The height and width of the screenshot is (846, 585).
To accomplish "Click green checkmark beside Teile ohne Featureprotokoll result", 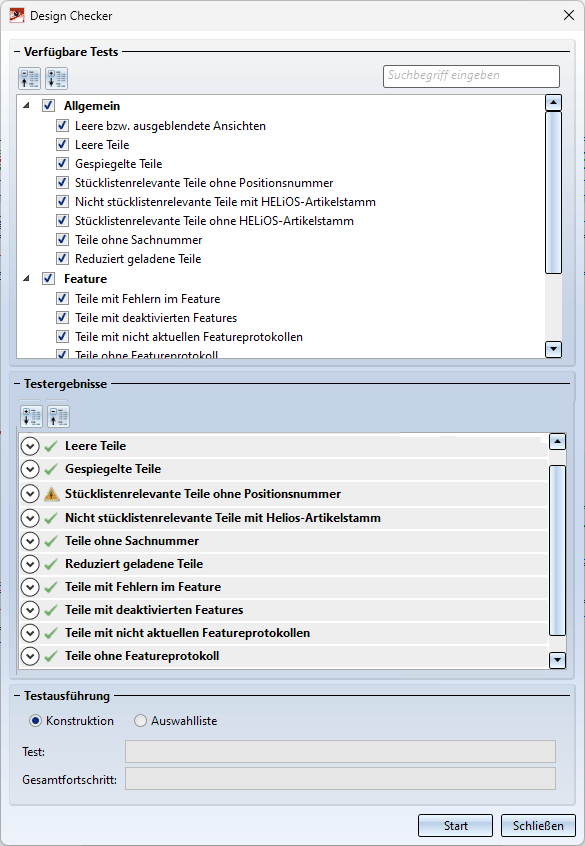I will coord(51,657).
